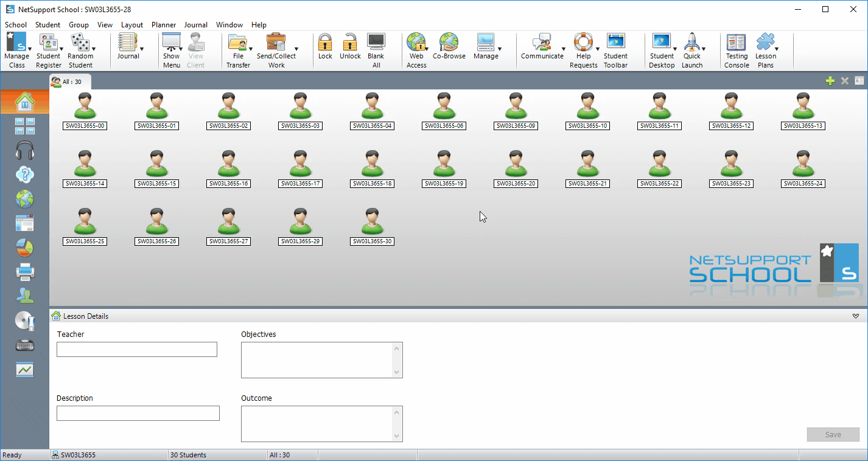Viewport: 868px width, 461px height.
Task: Select the Student Toolbar icon
Action: click(615, 49)
